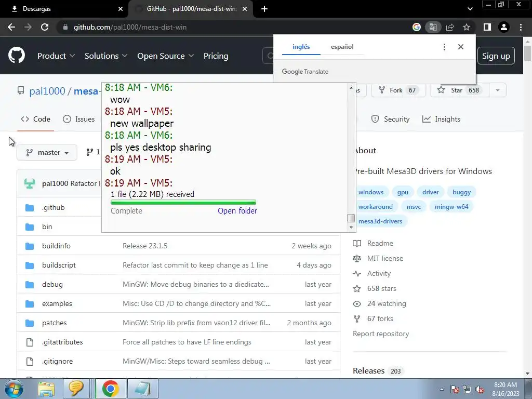Image resolution: width=532 pixels, height=399 pixels.
Task: Show hidden tray icons arrow
Action: point(442,390)
